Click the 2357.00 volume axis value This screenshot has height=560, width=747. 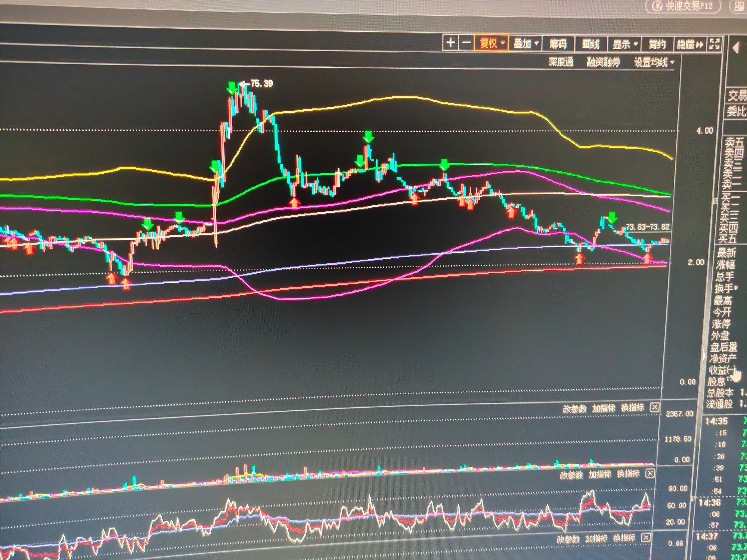(x=679, y=414)
